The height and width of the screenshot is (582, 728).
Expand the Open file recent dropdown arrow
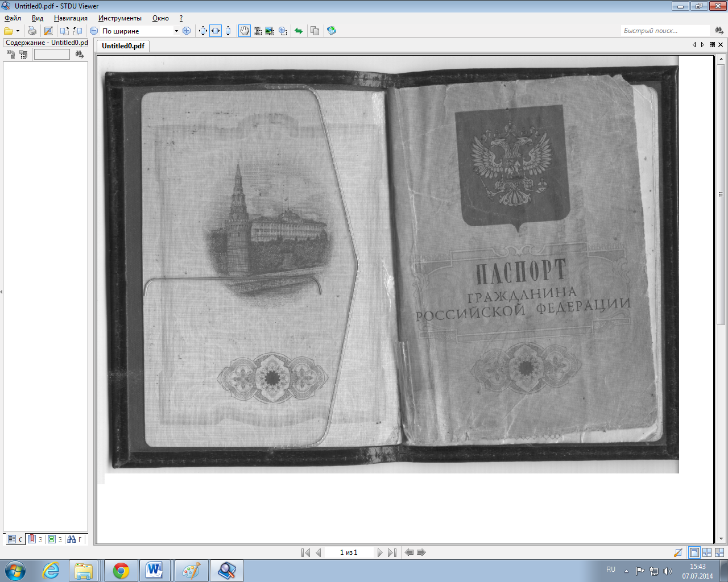pyautogui.click(x=18, y=31)
